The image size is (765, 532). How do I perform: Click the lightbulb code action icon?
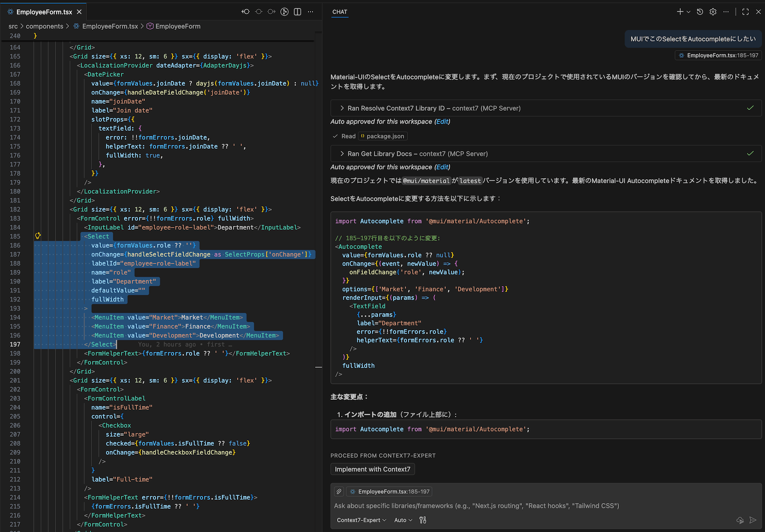coord(37,236)
